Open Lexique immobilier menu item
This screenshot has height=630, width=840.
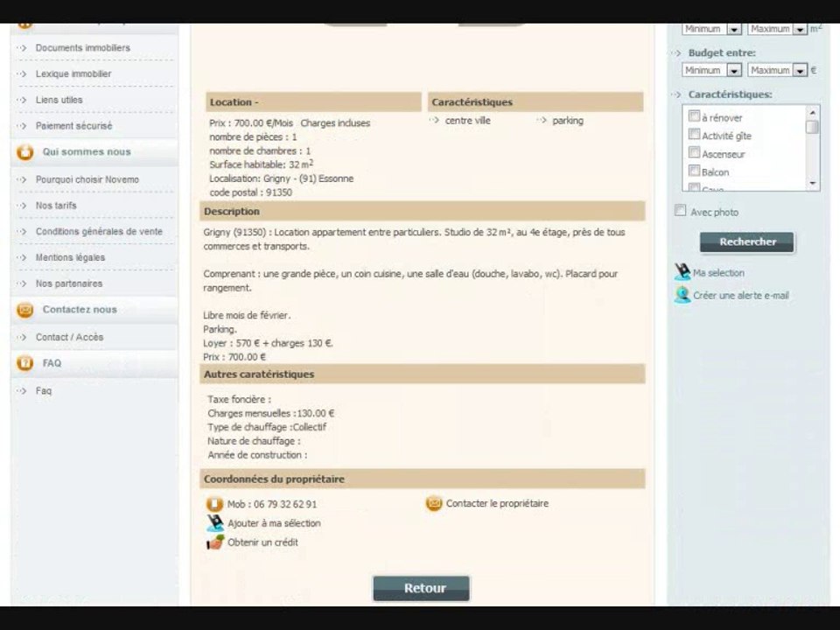73,73
